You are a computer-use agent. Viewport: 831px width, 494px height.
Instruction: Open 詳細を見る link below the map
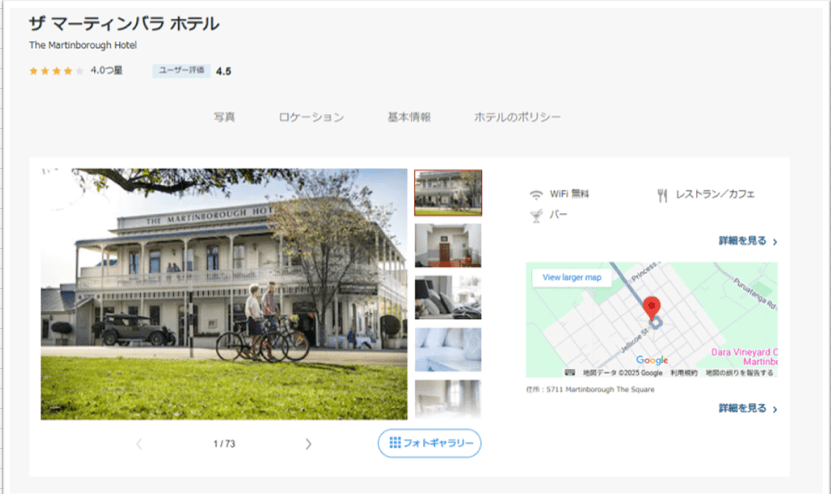click(747, 409)
